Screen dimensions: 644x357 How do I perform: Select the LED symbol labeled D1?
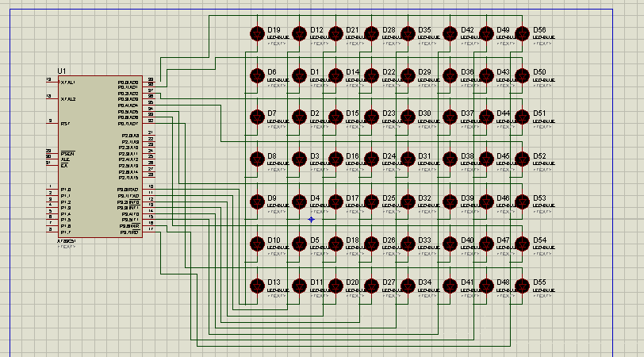(x=300, y=76)
